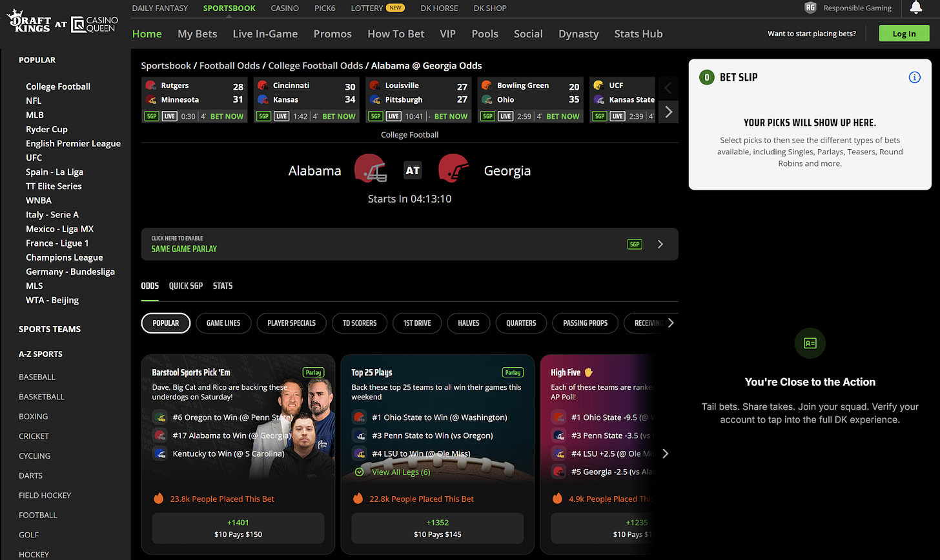This screenshot has height=560, width=940.
Task: Click the Bet Slip info icon
Action: [914, 77]
